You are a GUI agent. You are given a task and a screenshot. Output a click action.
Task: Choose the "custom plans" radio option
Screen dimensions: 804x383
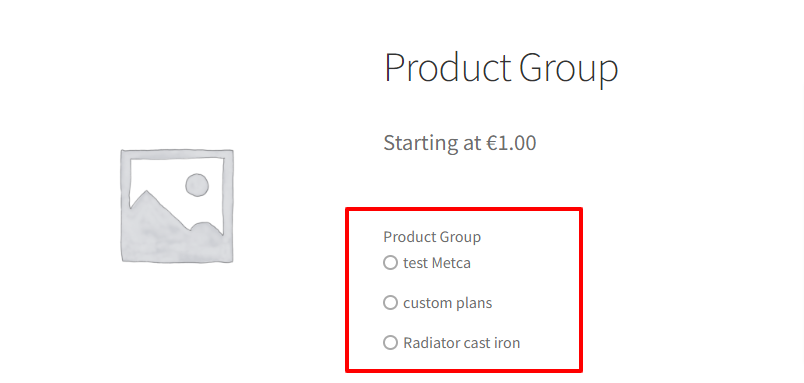pyautogui.click(x=390, y=303)
